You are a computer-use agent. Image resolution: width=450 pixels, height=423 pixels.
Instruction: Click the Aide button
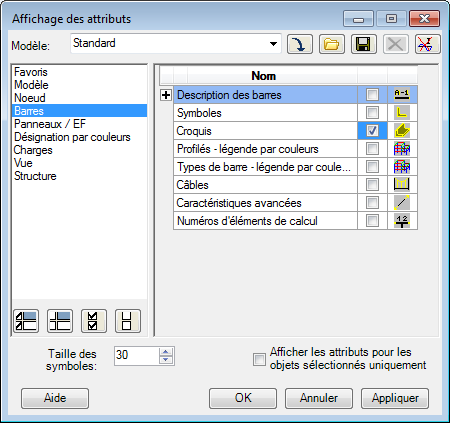(55, 398)
